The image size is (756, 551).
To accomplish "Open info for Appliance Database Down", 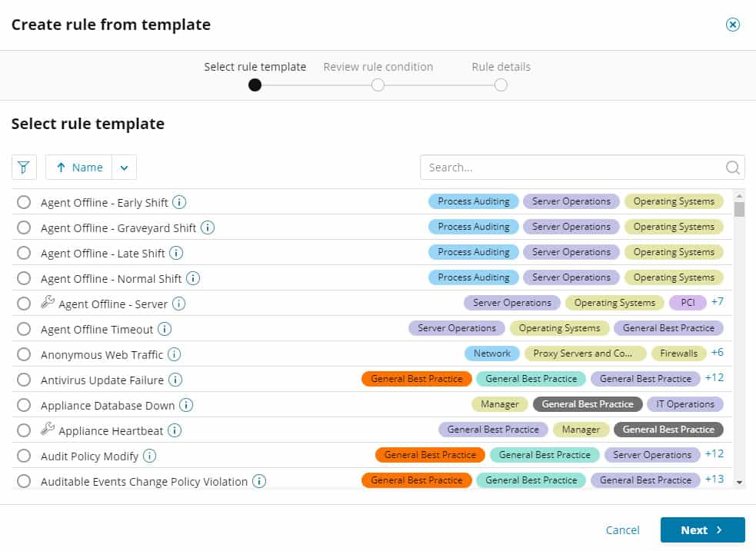I will click(186, 405).
